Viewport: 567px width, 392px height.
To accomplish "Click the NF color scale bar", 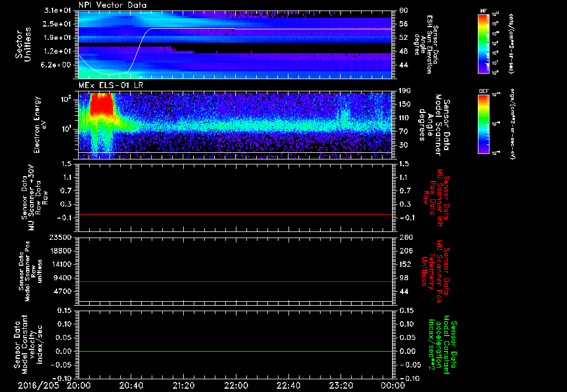I will coord(484,43).
